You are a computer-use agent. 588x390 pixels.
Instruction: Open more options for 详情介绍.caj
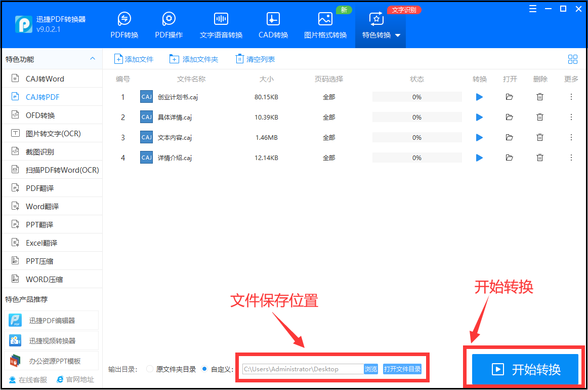[571, 158]
